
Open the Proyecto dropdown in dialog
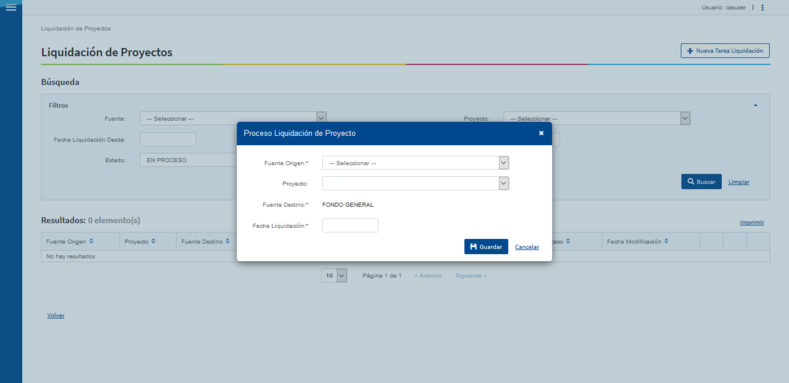[416, 184]
